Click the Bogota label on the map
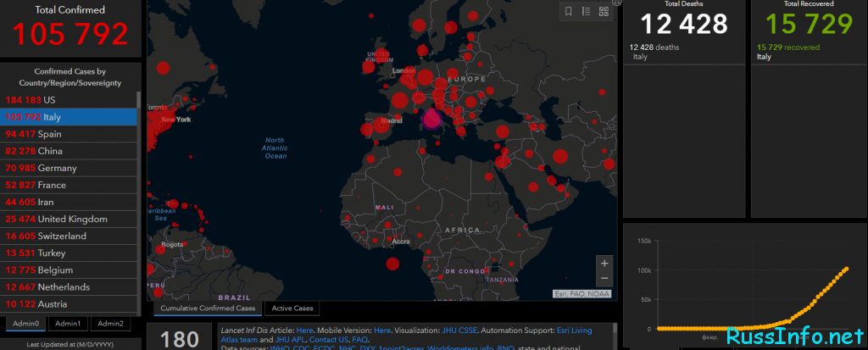This screenshot has width=868, height=350. (171, 244)
